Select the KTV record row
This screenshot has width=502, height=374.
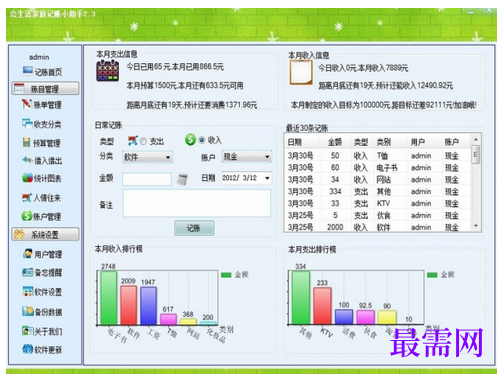point(377,203)
